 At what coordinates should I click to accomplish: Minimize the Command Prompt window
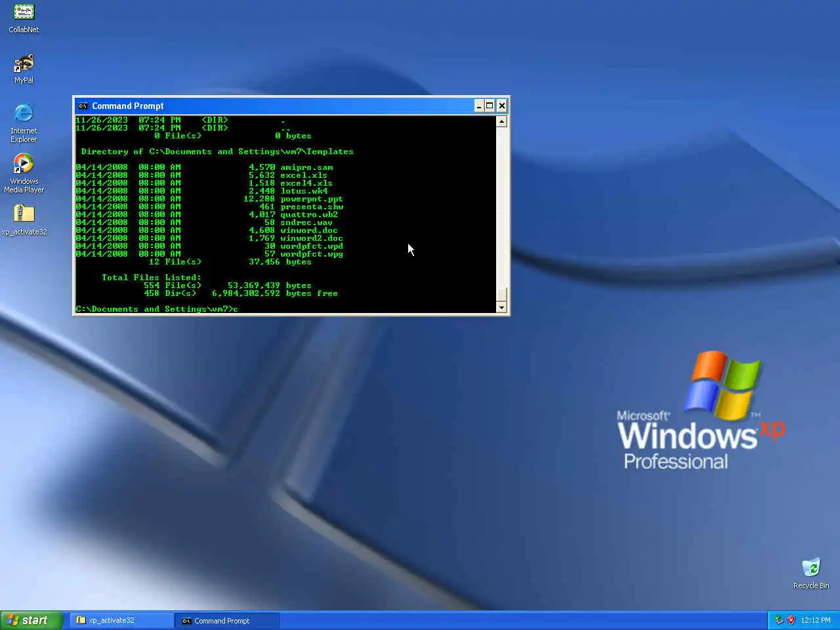tap(479, 106)
